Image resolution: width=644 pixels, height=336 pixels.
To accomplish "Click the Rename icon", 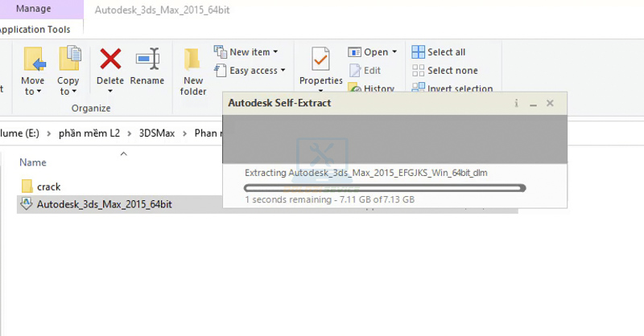I will coord(147,59).
